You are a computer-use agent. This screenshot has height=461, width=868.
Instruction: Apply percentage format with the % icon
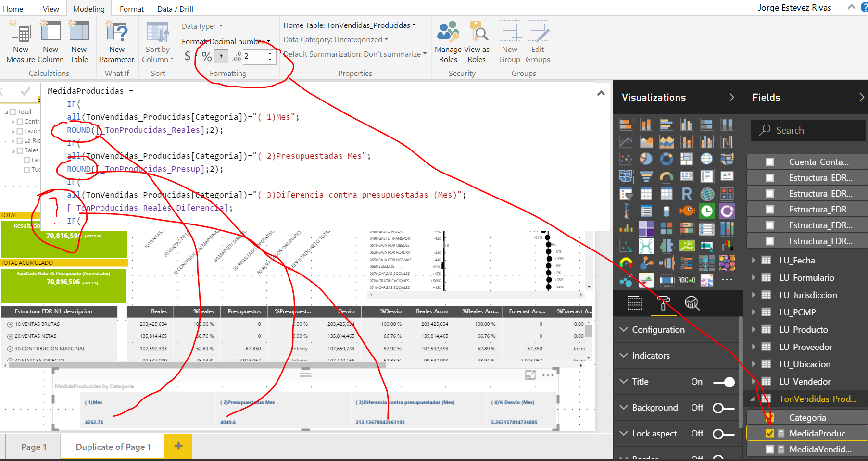[x=207, y=57]
